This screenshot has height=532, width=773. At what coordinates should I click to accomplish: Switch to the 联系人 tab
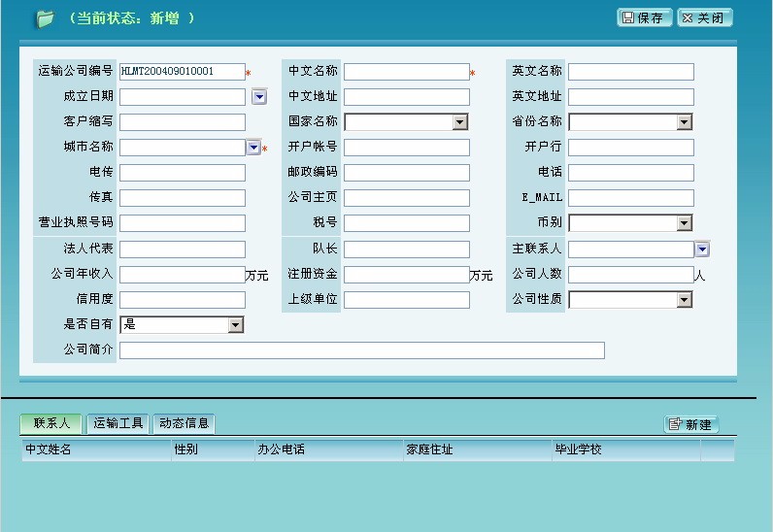pos(50,423)
